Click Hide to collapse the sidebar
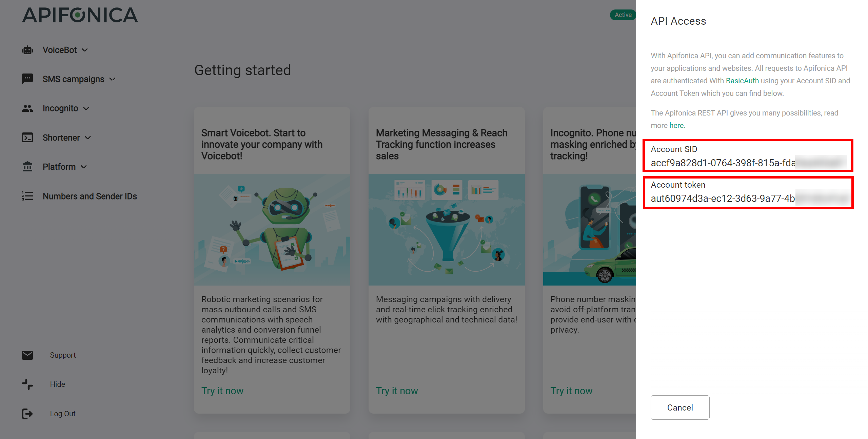This screenshot has height=439, width=868. click(58, 384)
